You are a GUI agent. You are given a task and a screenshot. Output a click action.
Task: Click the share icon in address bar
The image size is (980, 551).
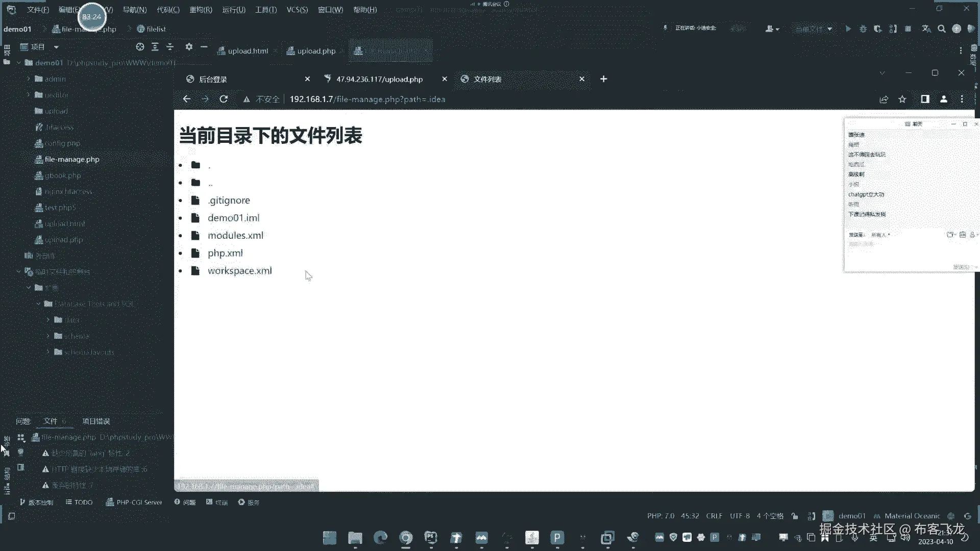(884, 99)
